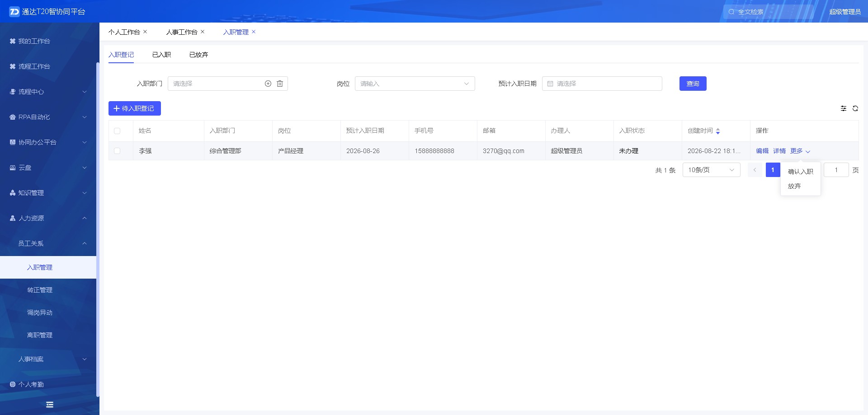Close the 人事工作台 tab
The width and height of the screenshot is (868, 415).
pyautogui.click(x=203, y=32)
